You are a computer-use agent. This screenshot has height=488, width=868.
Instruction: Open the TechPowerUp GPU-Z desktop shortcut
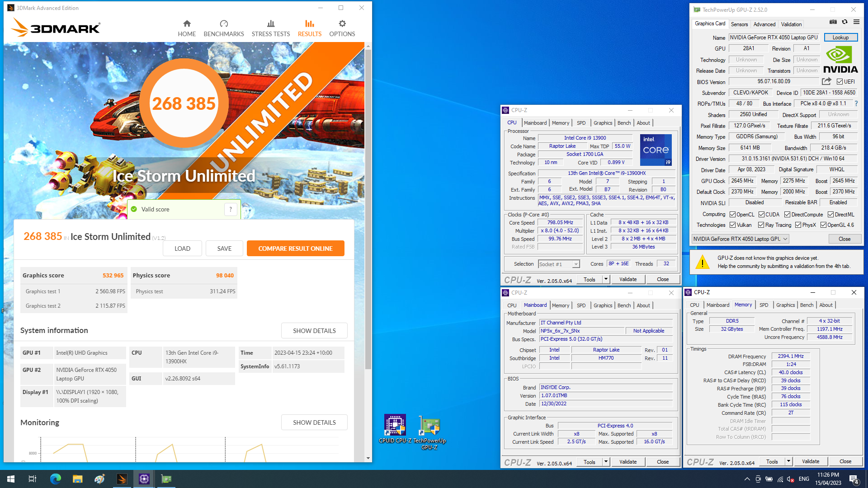point(429,432)
